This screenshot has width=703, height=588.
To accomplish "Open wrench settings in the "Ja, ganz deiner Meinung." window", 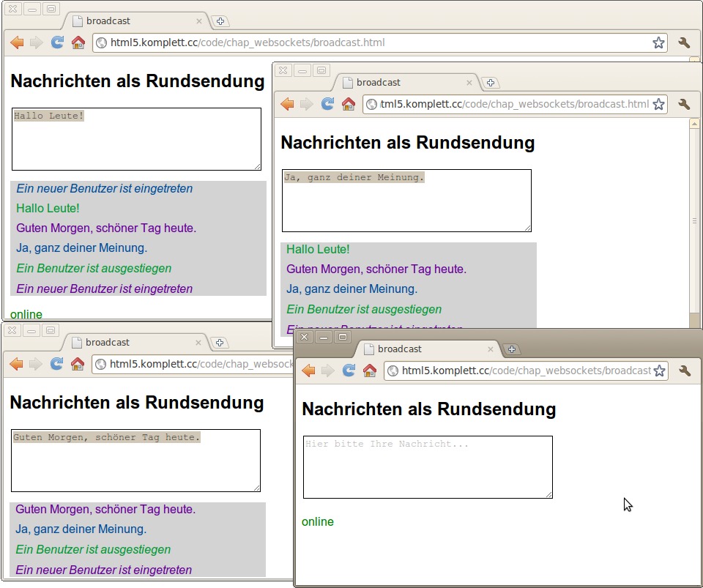I will pos(684,104).
